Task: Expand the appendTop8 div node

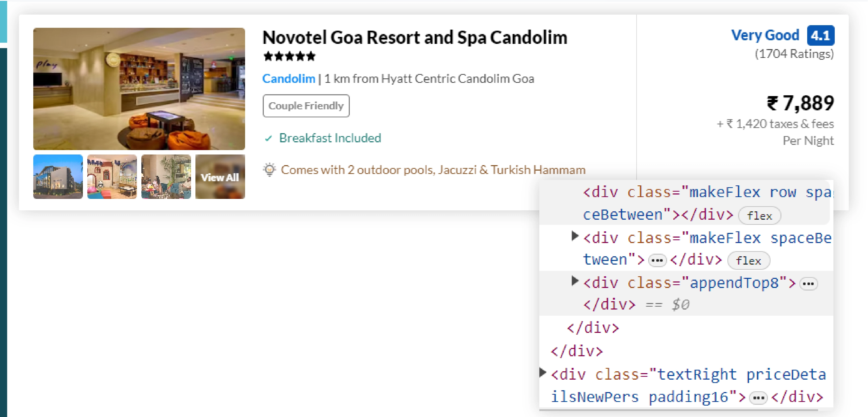Action: (575, 281)
